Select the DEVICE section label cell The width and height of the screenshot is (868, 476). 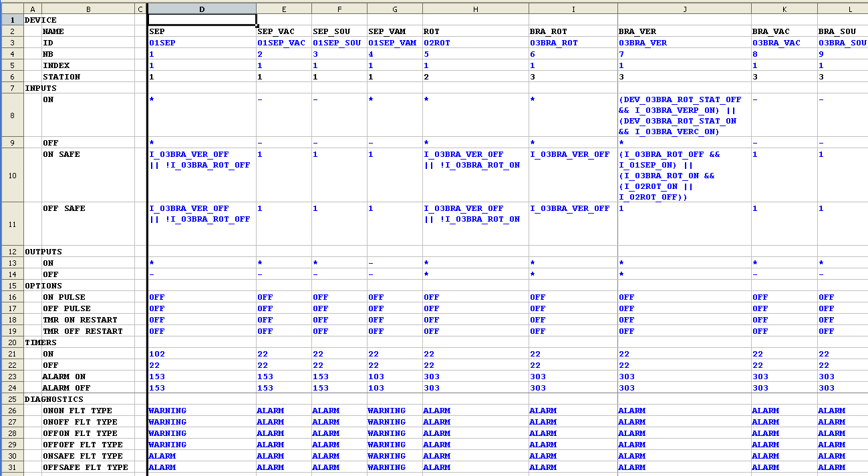41,20
